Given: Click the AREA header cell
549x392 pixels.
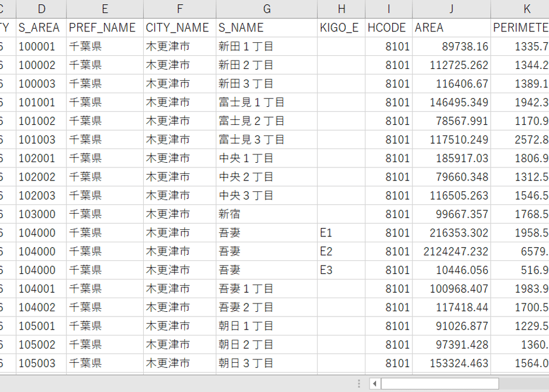Looking at the screenshot, I should [452, 28].
